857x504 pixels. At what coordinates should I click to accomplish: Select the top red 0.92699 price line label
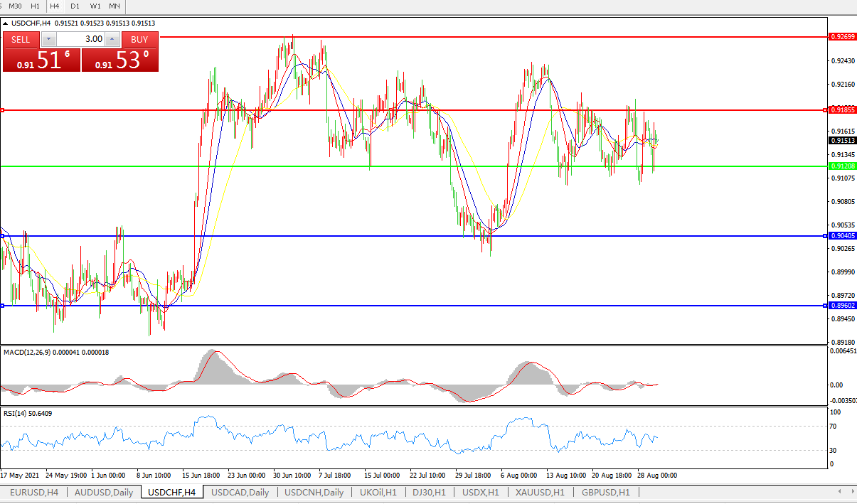pos(842,36)
